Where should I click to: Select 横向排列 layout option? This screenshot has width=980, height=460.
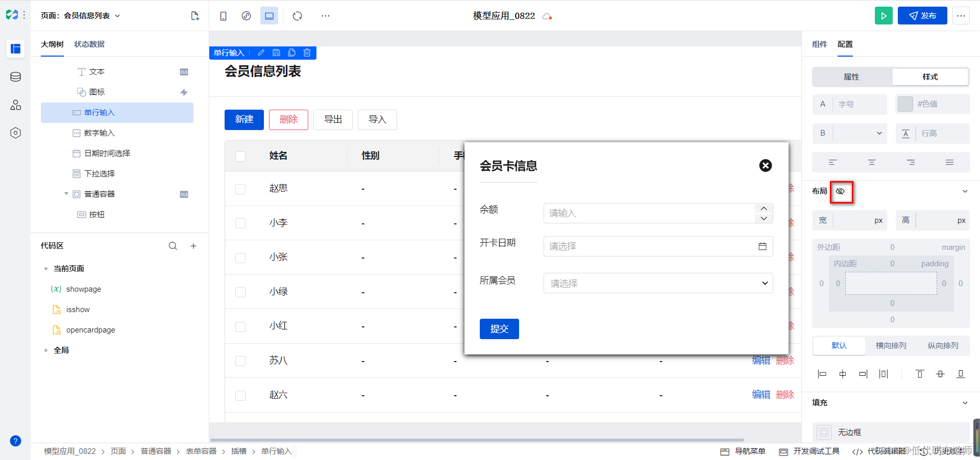(891, 346)
